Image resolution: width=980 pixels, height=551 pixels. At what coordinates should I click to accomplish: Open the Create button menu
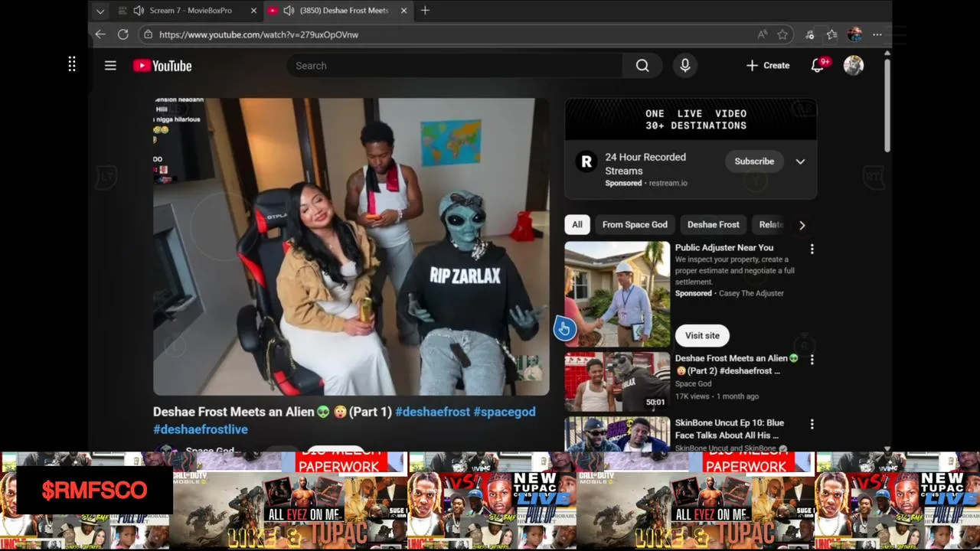pos(768,66)
